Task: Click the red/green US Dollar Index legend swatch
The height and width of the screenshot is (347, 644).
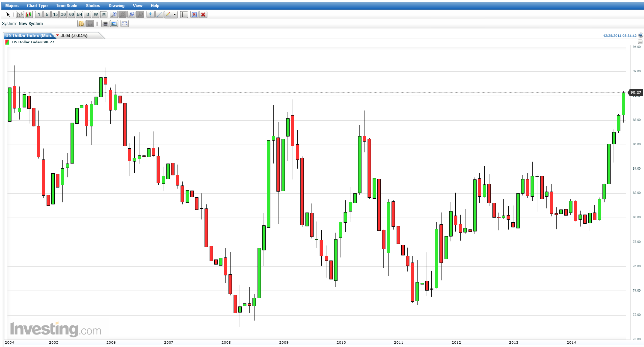Action: (7, 42)
